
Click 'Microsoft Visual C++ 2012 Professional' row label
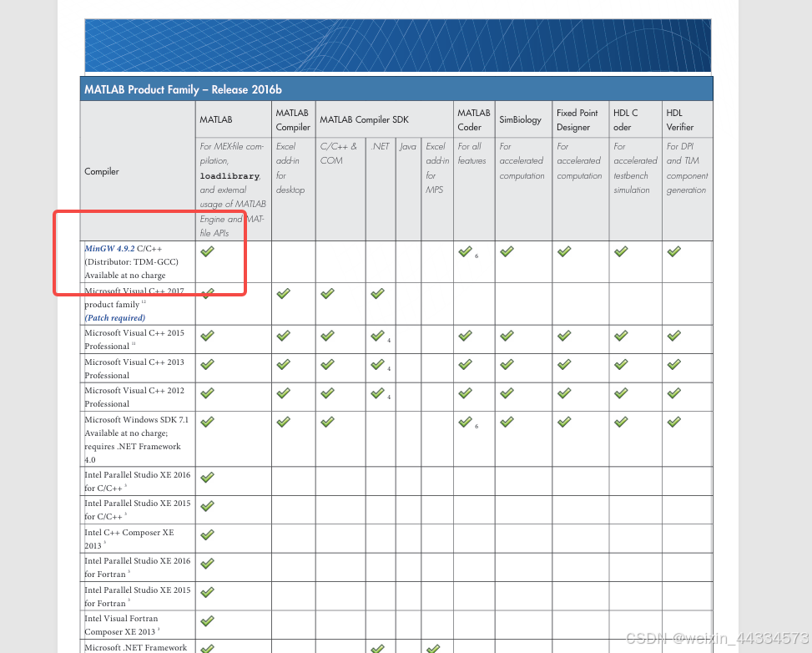(134, 397)
